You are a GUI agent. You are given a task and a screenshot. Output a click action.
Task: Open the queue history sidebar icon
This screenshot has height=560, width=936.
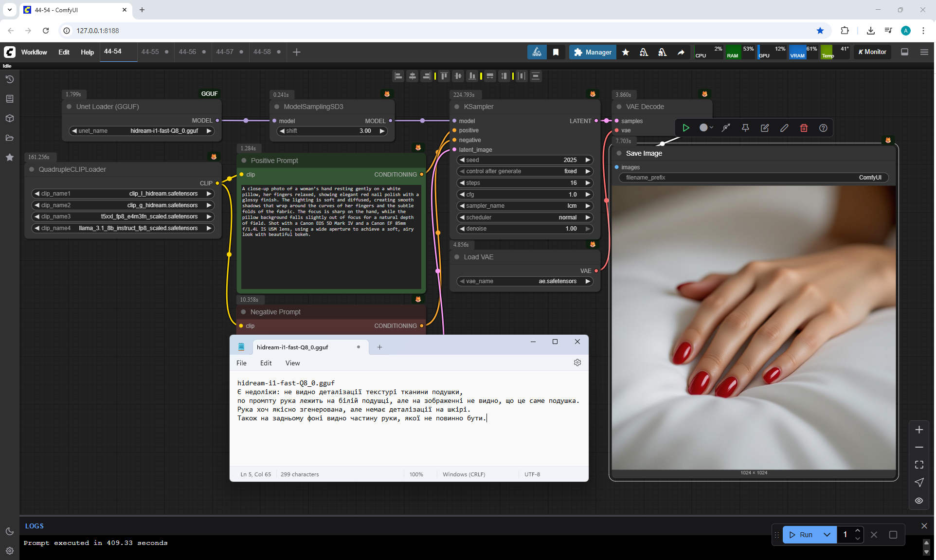9,79
